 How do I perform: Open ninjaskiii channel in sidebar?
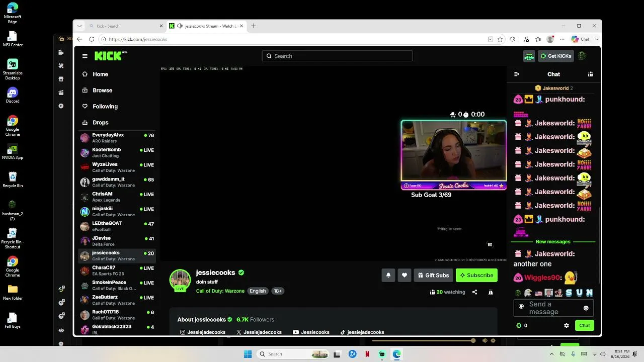pos(117,211)
